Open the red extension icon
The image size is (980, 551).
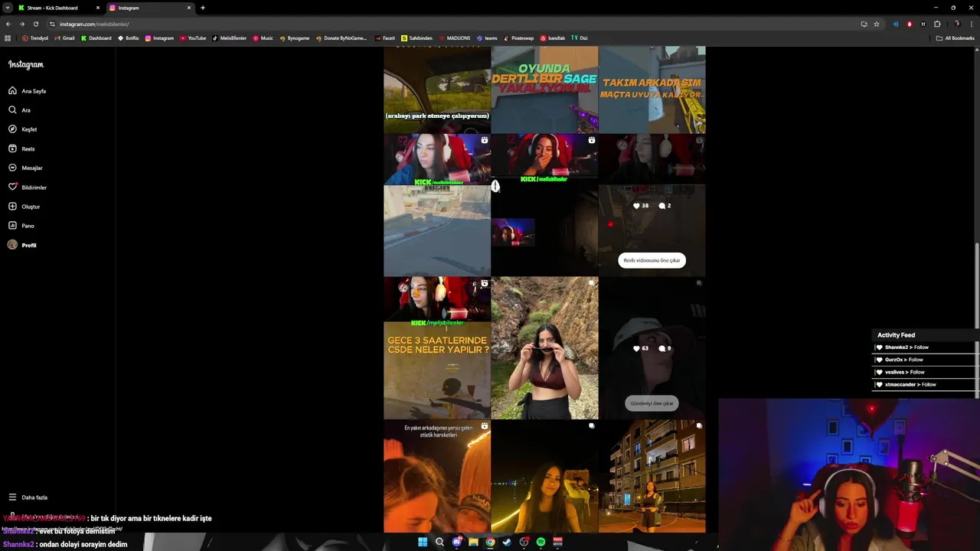pos(910,24)
